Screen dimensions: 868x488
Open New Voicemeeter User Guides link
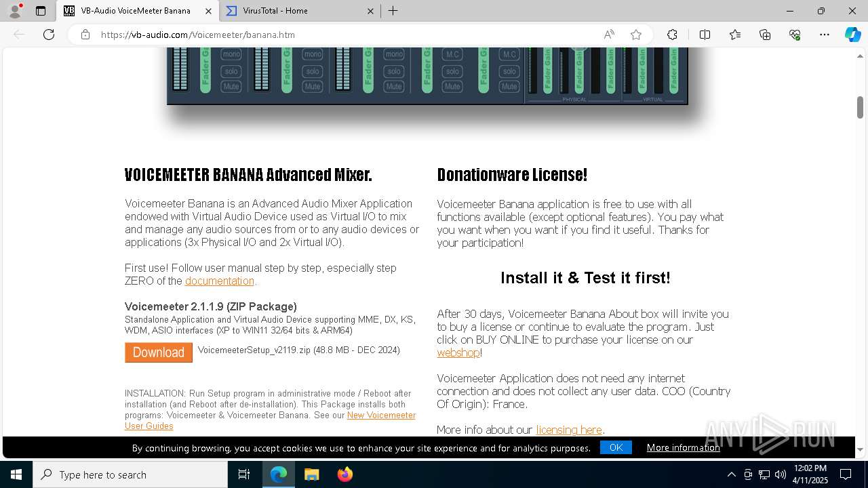click(270, 420)
